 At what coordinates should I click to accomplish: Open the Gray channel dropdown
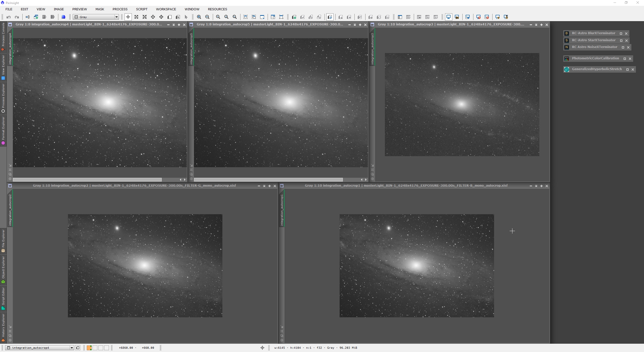tap(116, 17)
